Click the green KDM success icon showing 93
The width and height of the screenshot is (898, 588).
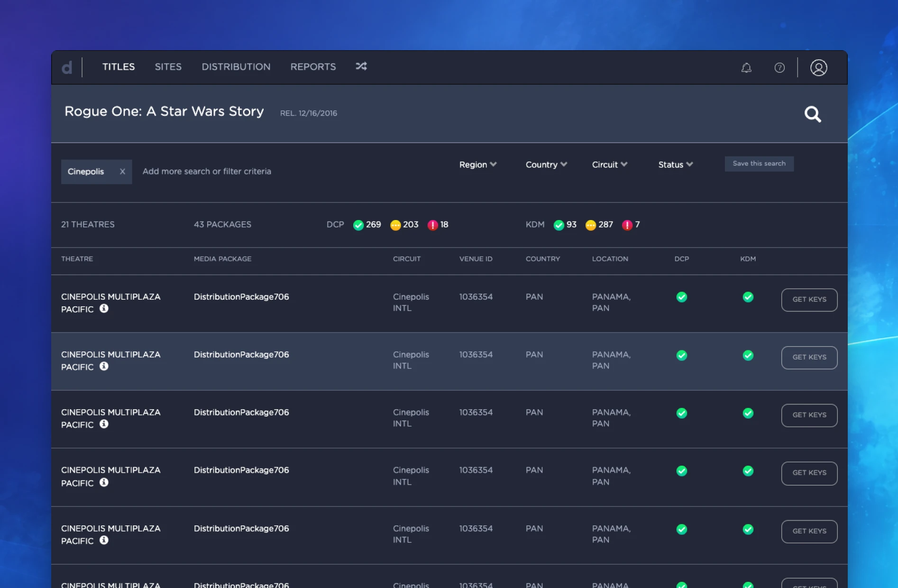(559, 225)
